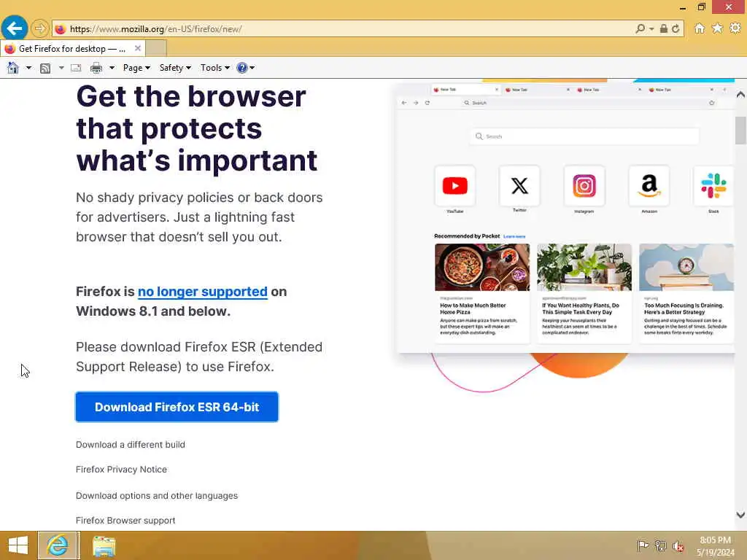
Task: Click the scrollbar up arrow
Action: pos(740,94)
